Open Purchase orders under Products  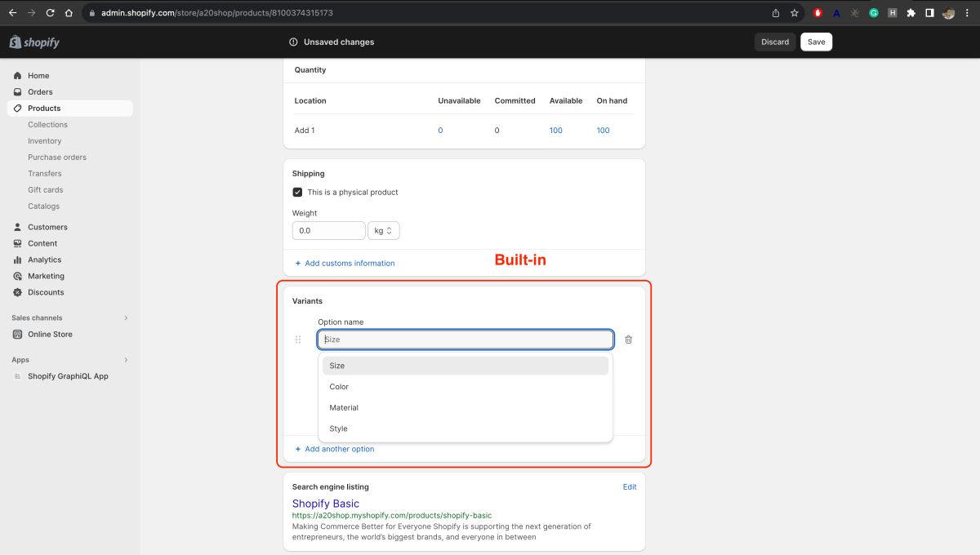57,158
